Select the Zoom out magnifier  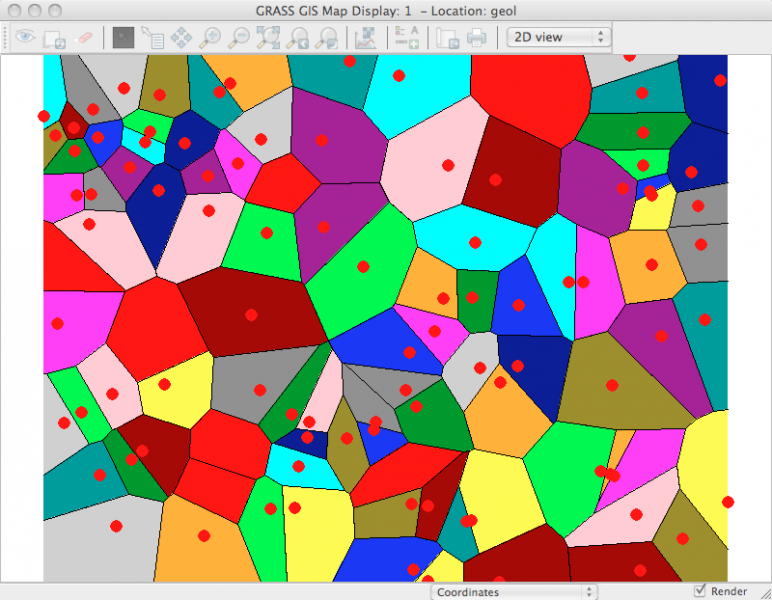239,38
